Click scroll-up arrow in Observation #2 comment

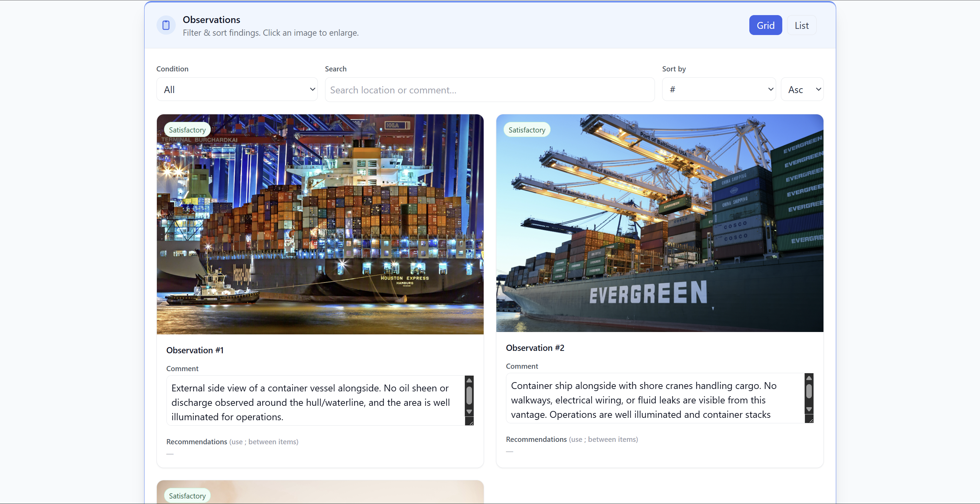809,378
